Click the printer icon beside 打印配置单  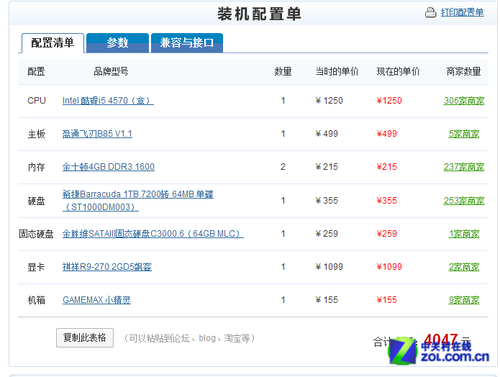pyautogui.click(x=430, y=13)
